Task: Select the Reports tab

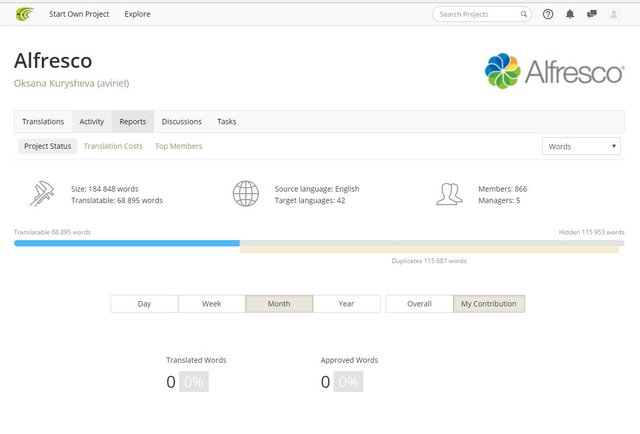Action: [x=133, y=122]
